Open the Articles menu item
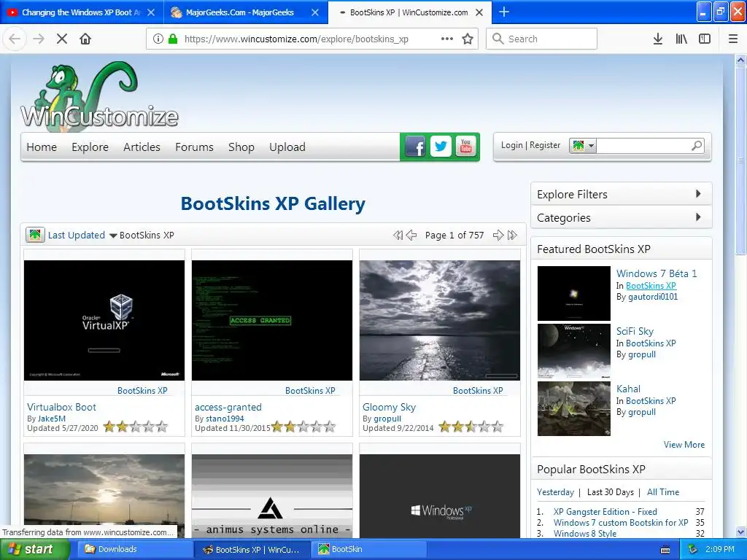The height and width of the screenshot is (560, 747). pos(142,147)
